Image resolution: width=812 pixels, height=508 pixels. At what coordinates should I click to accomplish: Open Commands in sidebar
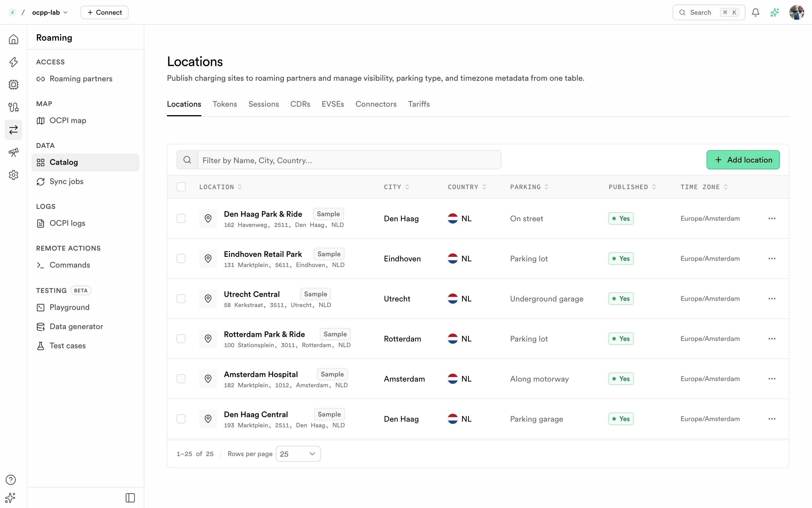85,265
